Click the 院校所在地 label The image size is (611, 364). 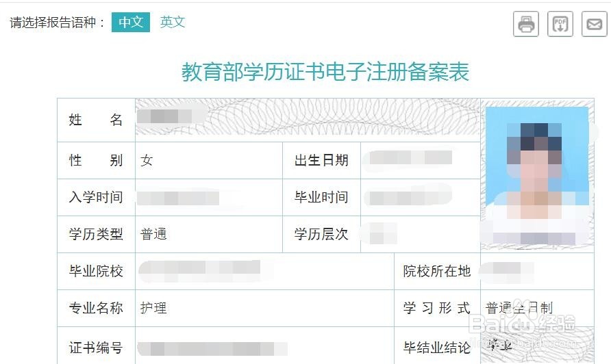437,271
